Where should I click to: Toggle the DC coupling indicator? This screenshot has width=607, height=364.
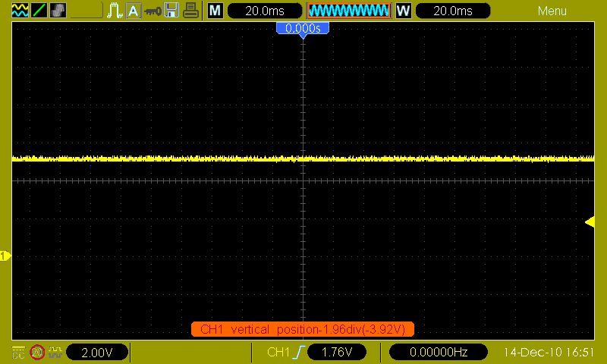click(x=17, y=352)
